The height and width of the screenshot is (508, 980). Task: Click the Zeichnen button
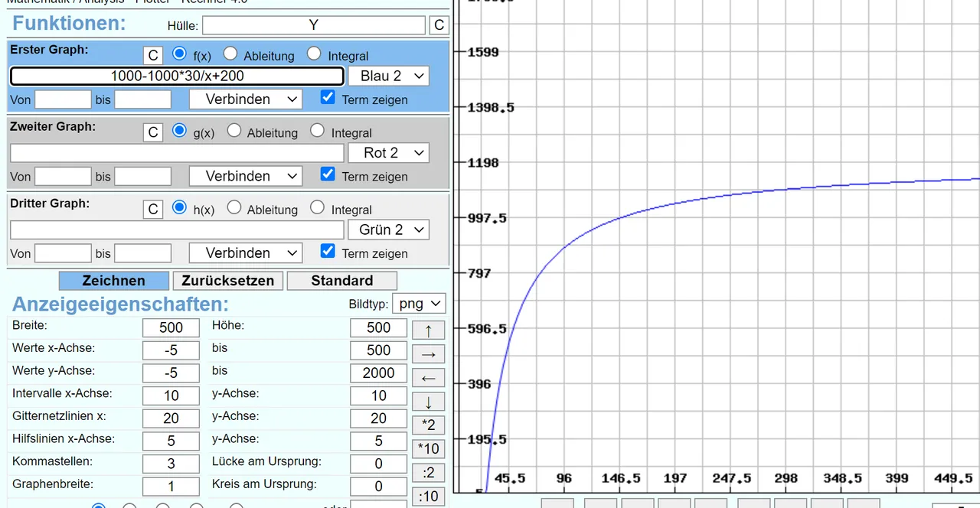pos(113,281)
